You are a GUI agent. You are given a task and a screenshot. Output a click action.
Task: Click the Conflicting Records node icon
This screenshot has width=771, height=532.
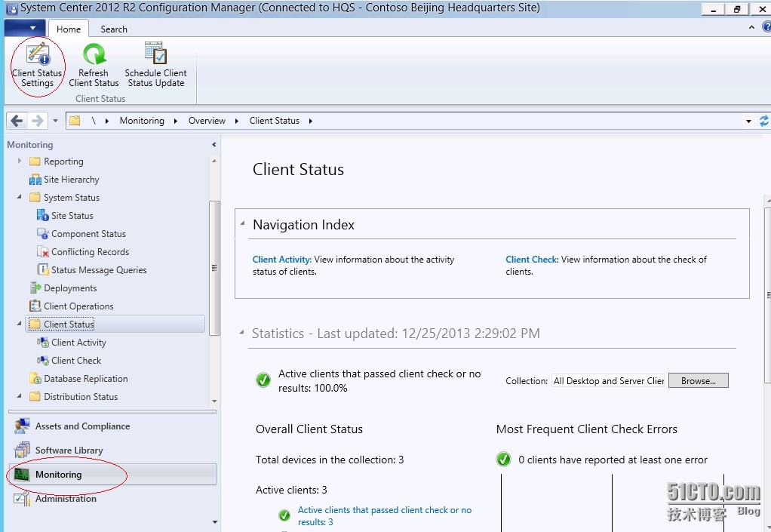click(43, 252)
